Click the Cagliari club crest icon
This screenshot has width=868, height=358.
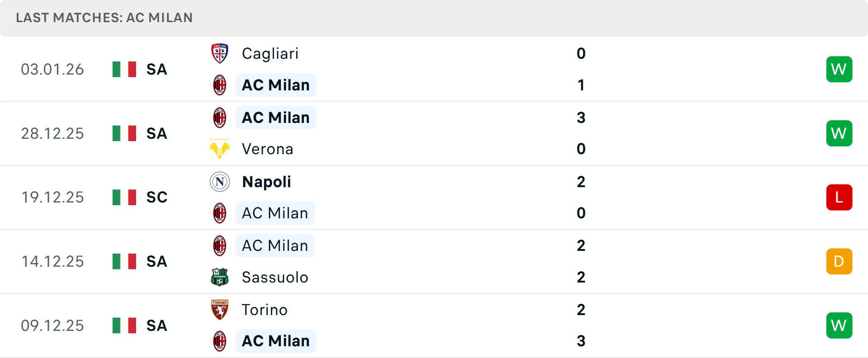coord(220,53)
